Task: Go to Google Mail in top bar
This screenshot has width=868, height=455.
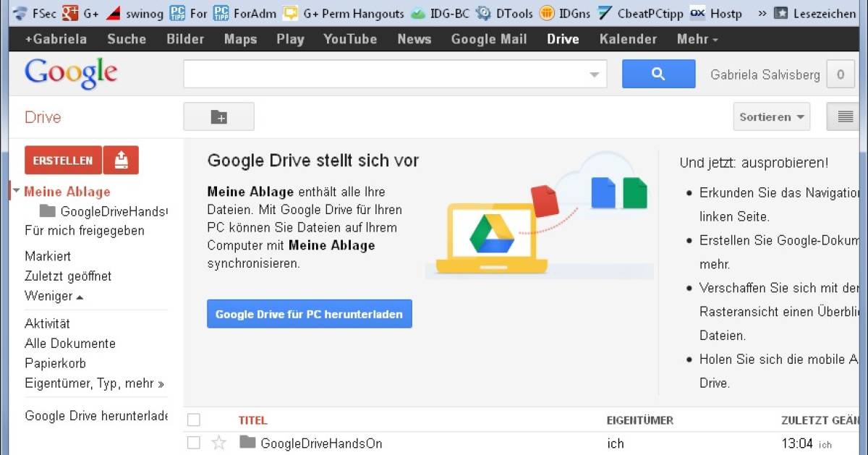Action: [x=489, y=39]
